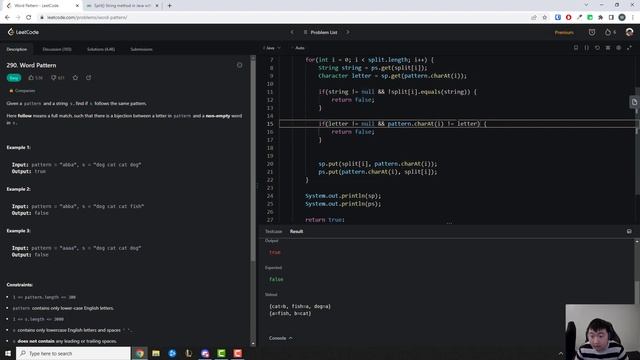
Task: Click the Windows taskbar search box
Action: [73, 353]
